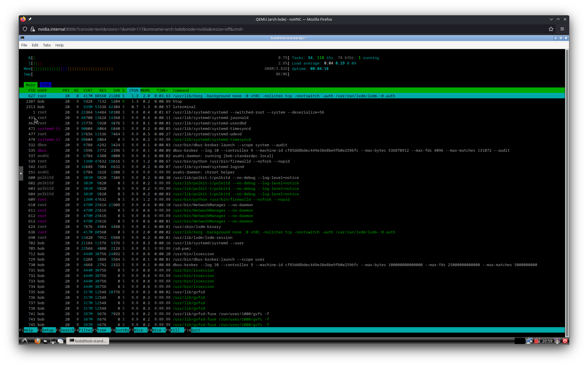
Task: Click the red logout button in the system tray
Action: point(565,341)
